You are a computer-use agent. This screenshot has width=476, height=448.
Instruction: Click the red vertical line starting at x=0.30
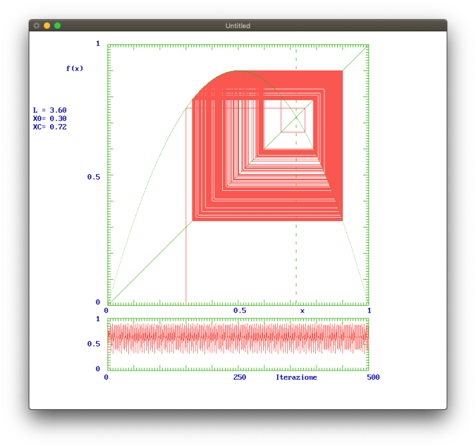click(185, 268)
